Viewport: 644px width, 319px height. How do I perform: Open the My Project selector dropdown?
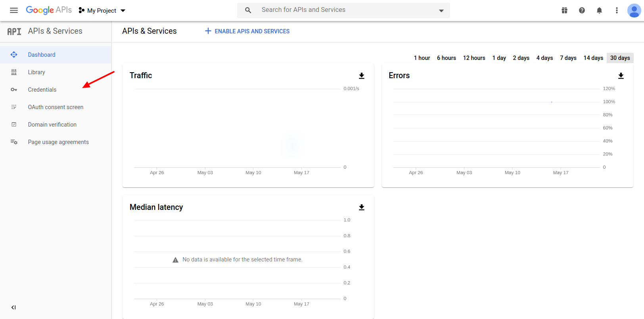coord(102,10)
